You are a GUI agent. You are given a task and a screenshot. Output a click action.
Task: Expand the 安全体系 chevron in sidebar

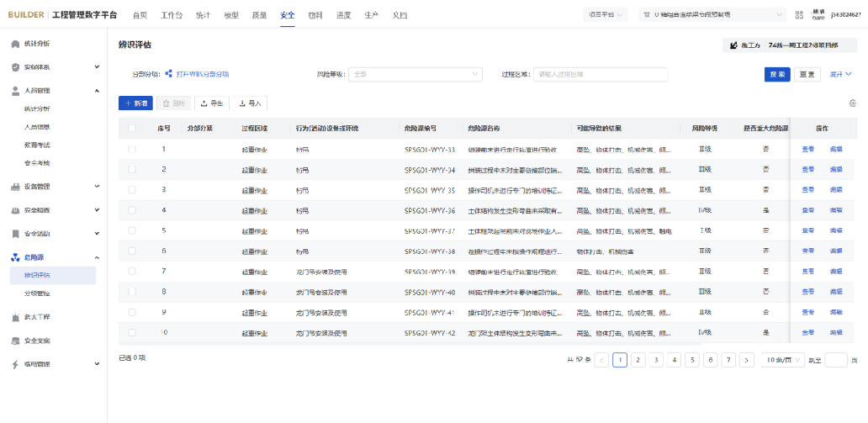[x=97, y=67]
